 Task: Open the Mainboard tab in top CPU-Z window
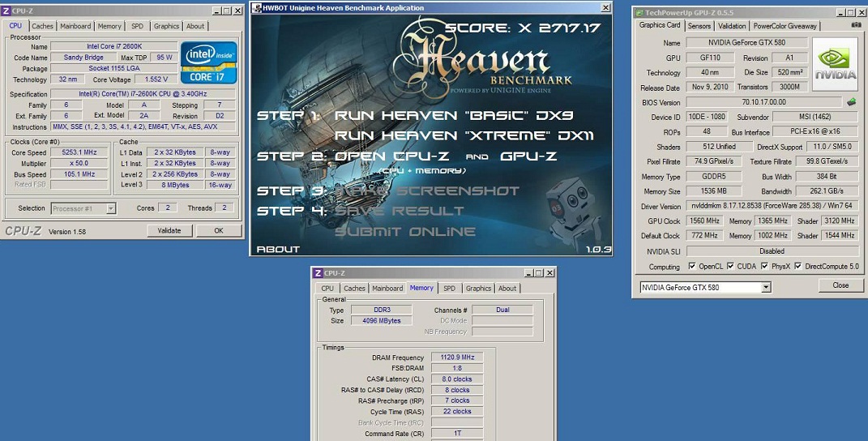tap(76, 26)
